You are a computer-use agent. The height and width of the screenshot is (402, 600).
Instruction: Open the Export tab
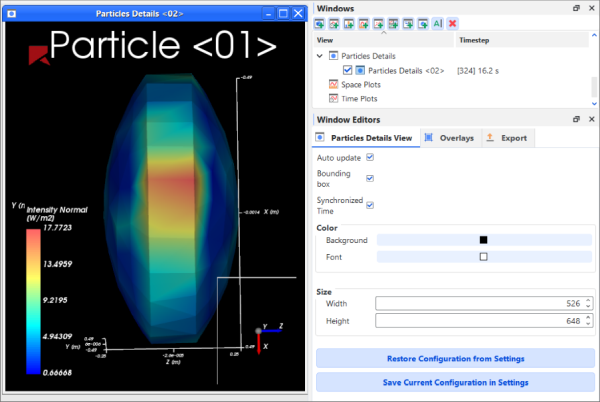[507, 138]
